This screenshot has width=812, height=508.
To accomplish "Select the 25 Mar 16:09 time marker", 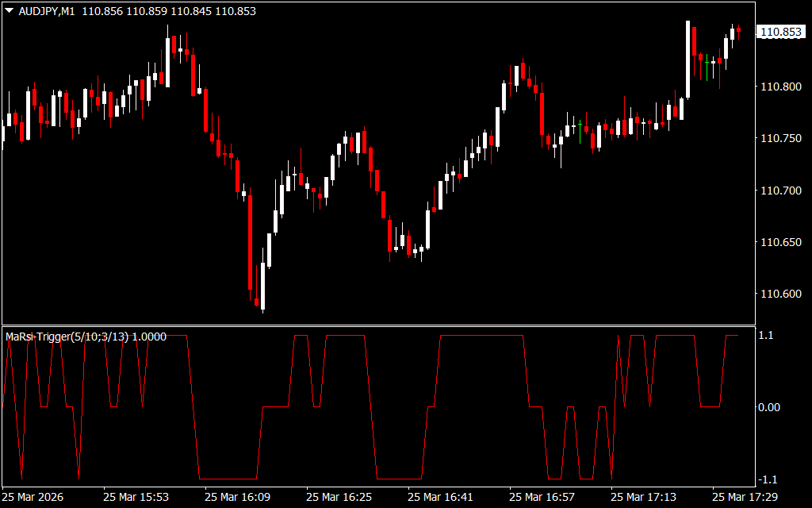I will (x=238, y=497).
